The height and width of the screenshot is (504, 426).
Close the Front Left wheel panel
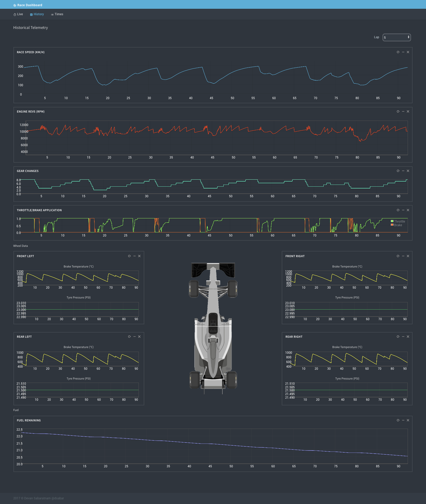pyautogui.click(x=139, y=256)
